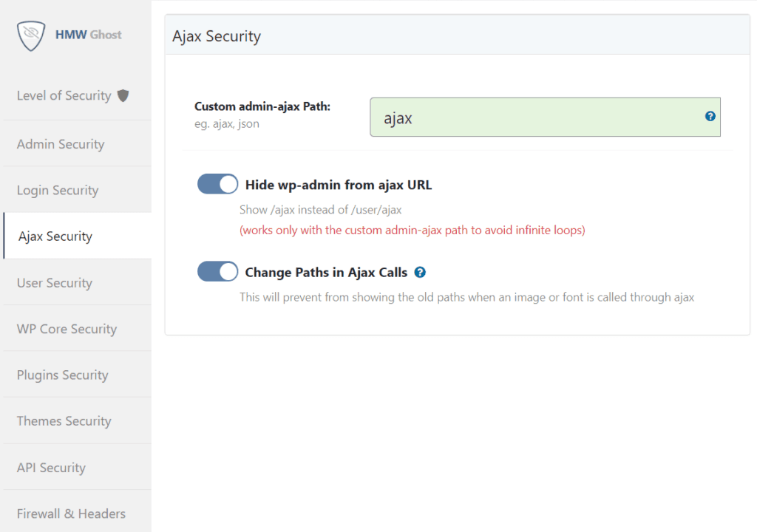Open the Level of Security menu item
Viewport: 757px width, 532px height.
[x=64, y=96]
